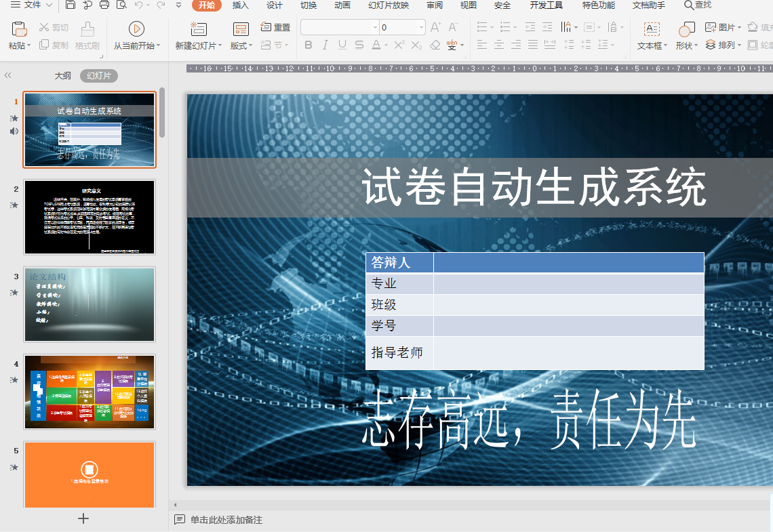
Task: Click the Arrange (排列) layers icon
Action: pos(711,45)
